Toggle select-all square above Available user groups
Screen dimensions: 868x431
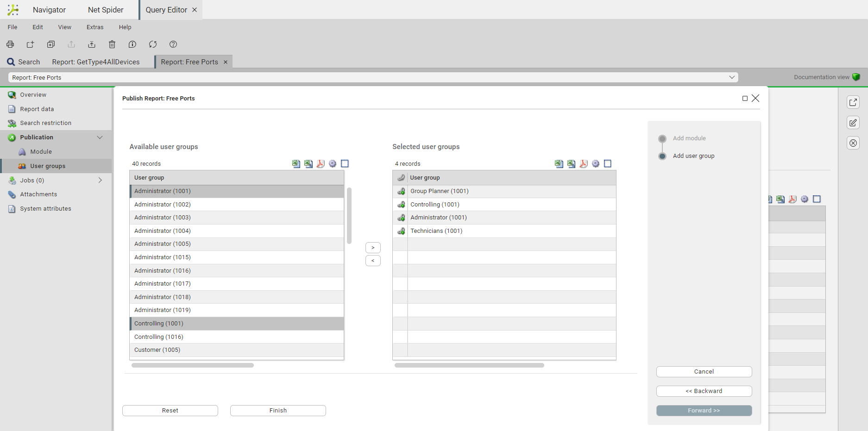coord(345,164)
